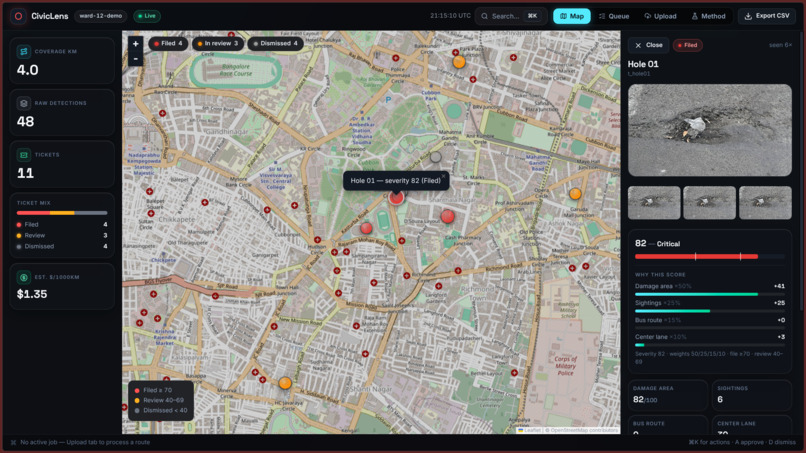Click the Est. $/1000km dollar icon
This screenshot has width=806, height=453.
24,277
